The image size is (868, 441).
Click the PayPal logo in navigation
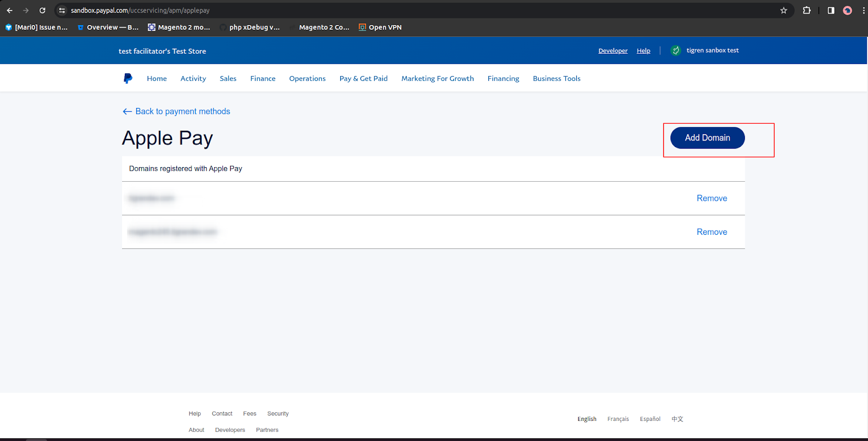127,79
